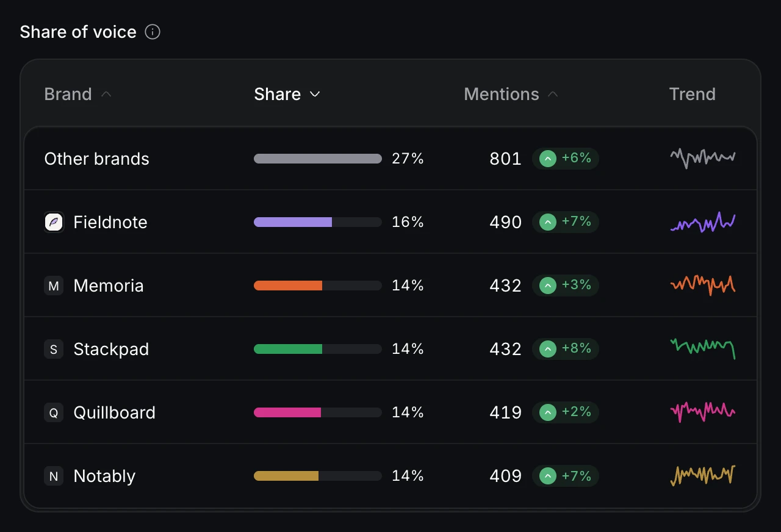This screenshot has width=781, height=532.
Task: Select the Quillboard brand name
Action: pos(115,412)
